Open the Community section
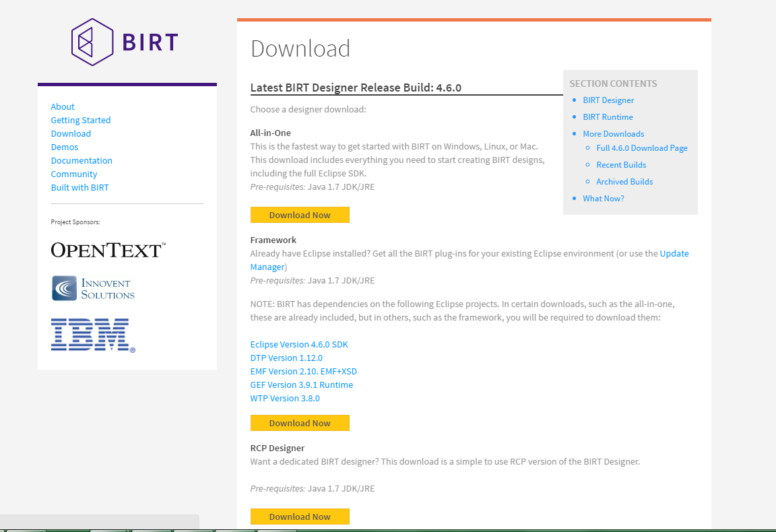 pos(74,174)
